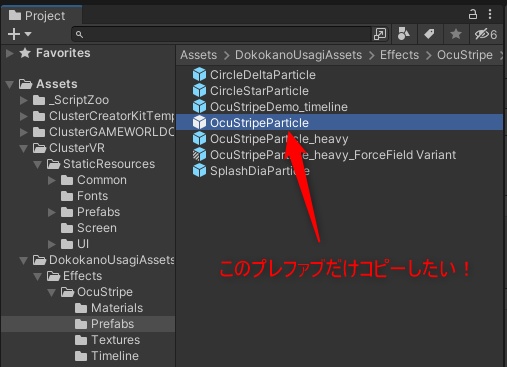Expand the Favorites section
Screen dimensions: 507x367
tap(10, 53)
